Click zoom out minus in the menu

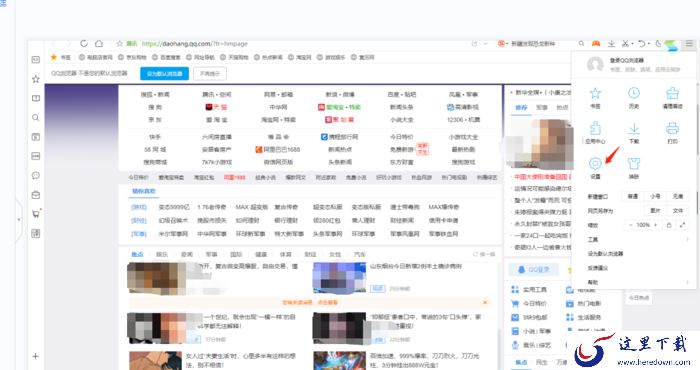(630, 225)
